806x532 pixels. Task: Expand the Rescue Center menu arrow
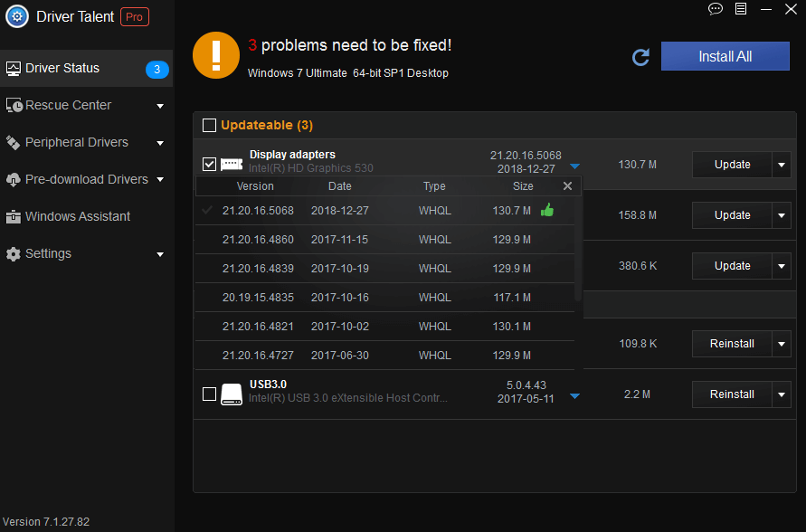click(160, 106)
